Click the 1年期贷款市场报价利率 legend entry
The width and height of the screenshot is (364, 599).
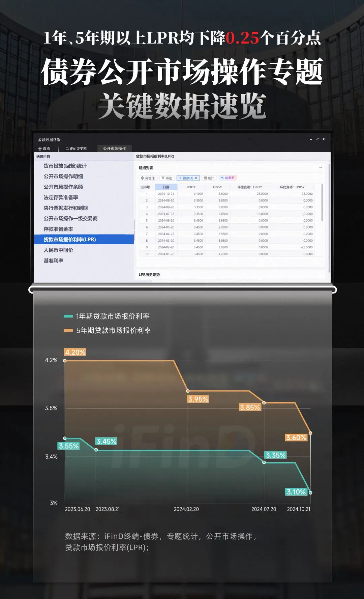coord(107,316)
